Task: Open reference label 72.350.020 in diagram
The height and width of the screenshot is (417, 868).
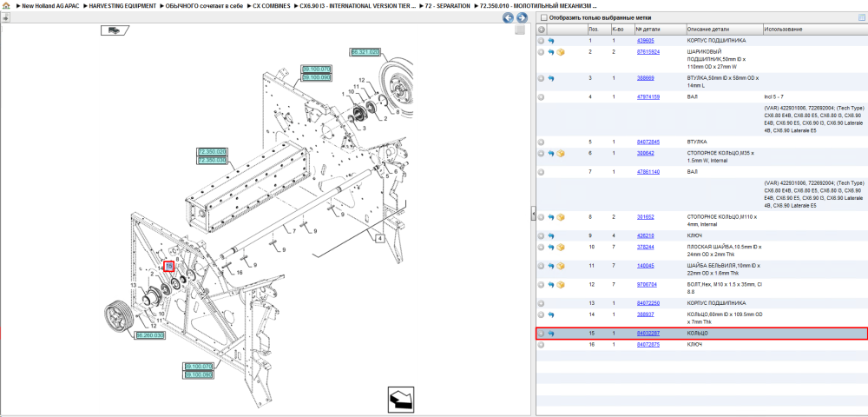Action: coord(212,152)
